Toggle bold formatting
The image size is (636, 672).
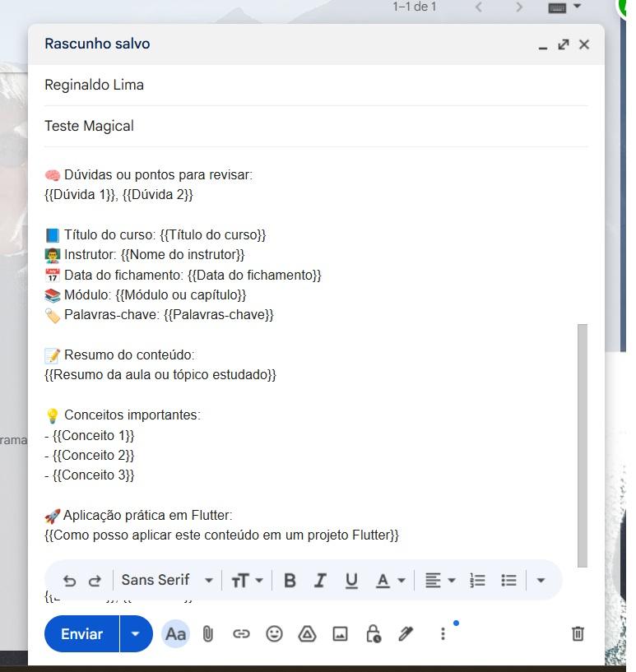[x=290, y=581]
